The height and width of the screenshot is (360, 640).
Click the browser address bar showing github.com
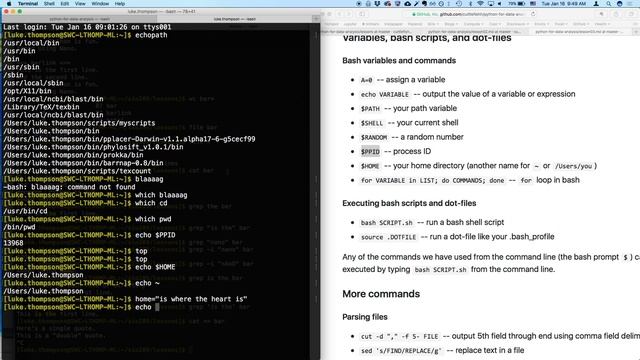coord(469,14)
